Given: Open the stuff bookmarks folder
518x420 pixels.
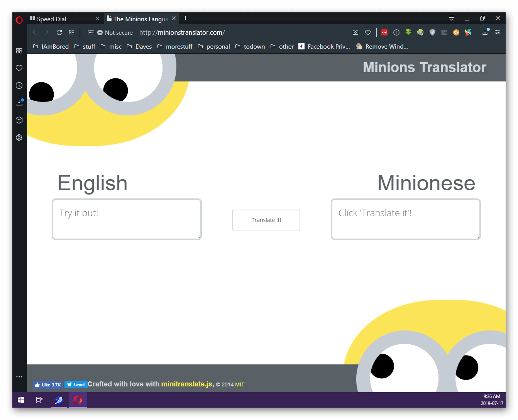Looking at the screenshot, I should pos(85,47).
